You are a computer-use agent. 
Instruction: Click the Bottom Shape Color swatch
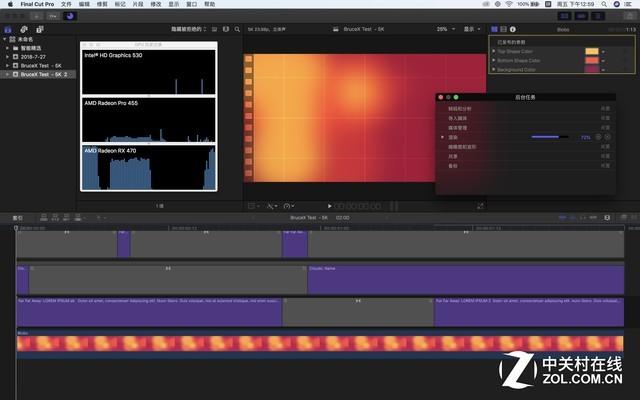click(x=592, y=60)
